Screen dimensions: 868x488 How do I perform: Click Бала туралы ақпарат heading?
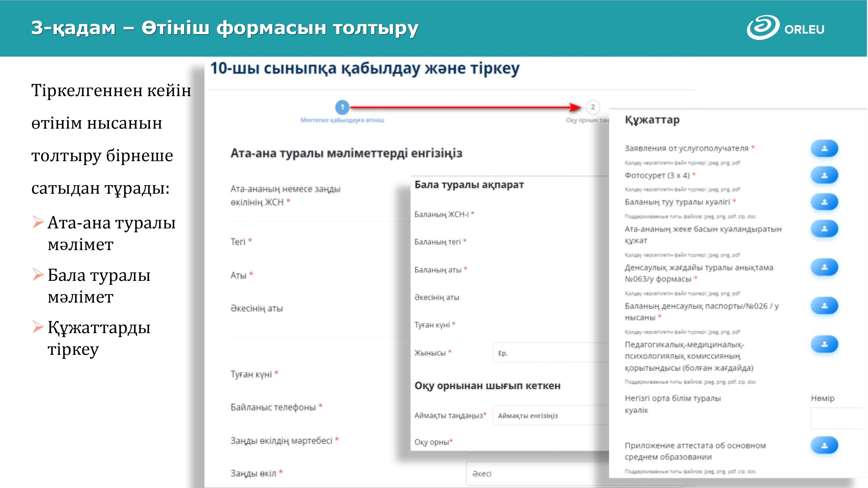tap(469, 185)
